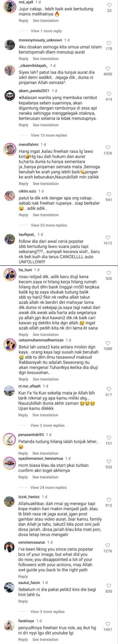Expand View 24 more replies
The image size is (118, 644).
[x=48, y=488]
